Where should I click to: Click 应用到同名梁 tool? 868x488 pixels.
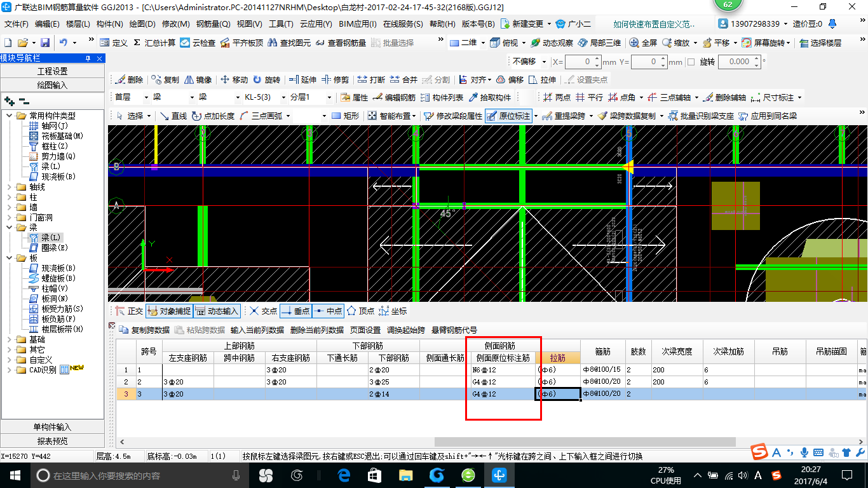(768, 116)
